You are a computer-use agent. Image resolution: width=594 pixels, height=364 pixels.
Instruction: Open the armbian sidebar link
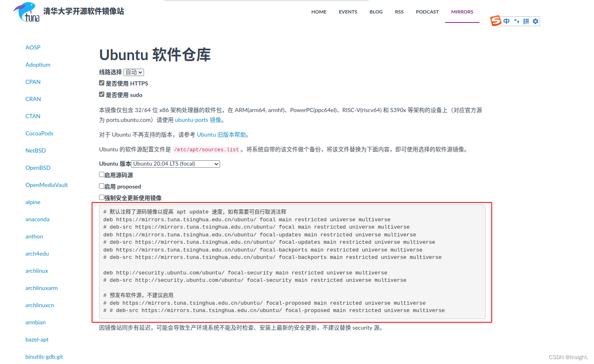coord(36,322)
